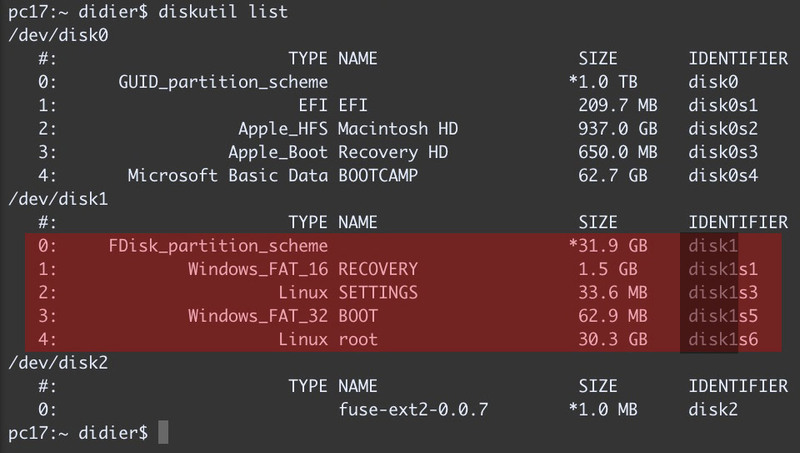Click the 'Microsoft Basic Data' type text
The image size is (800, 453).
point(228,176)
